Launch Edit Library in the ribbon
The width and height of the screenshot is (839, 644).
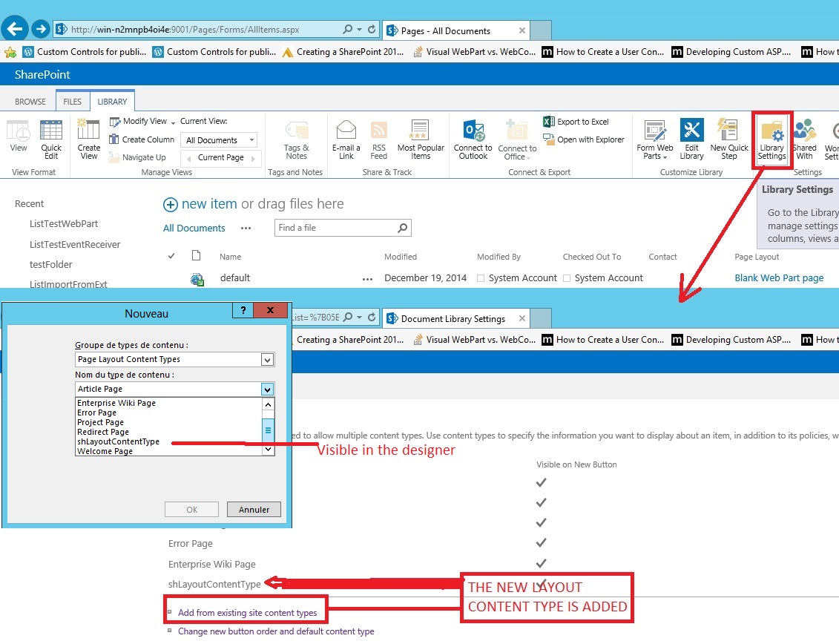tap(691, 139)
